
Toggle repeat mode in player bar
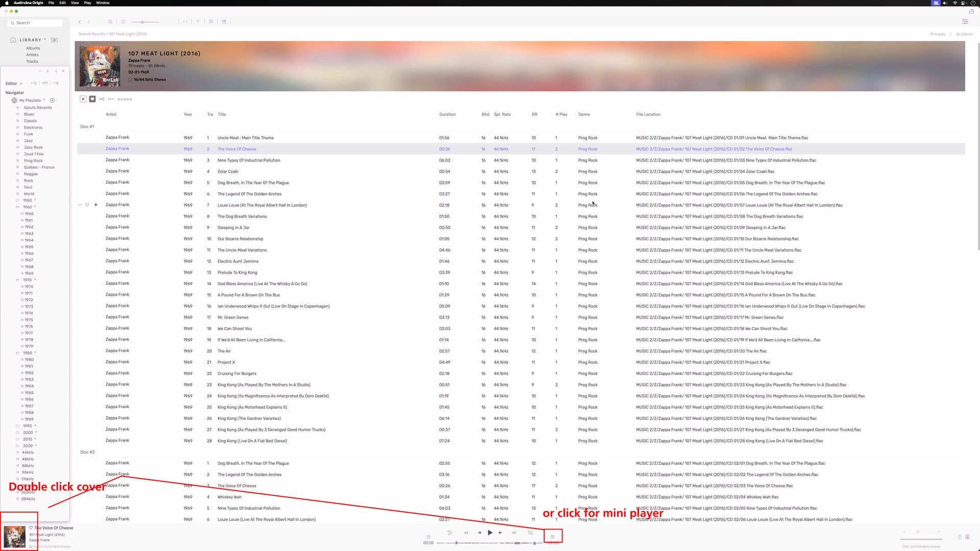click(x=466, y=533)
